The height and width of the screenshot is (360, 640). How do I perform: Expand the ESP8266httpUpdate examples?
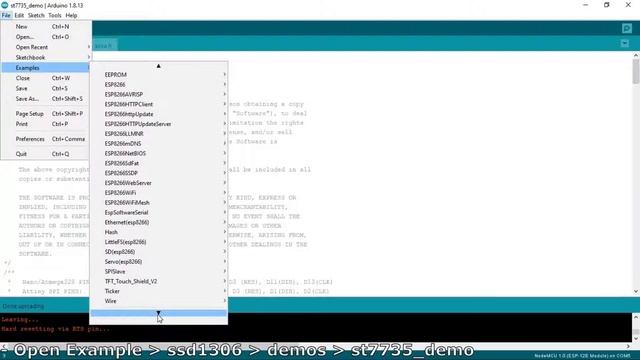pyautogui.click(x=159, y=114)
